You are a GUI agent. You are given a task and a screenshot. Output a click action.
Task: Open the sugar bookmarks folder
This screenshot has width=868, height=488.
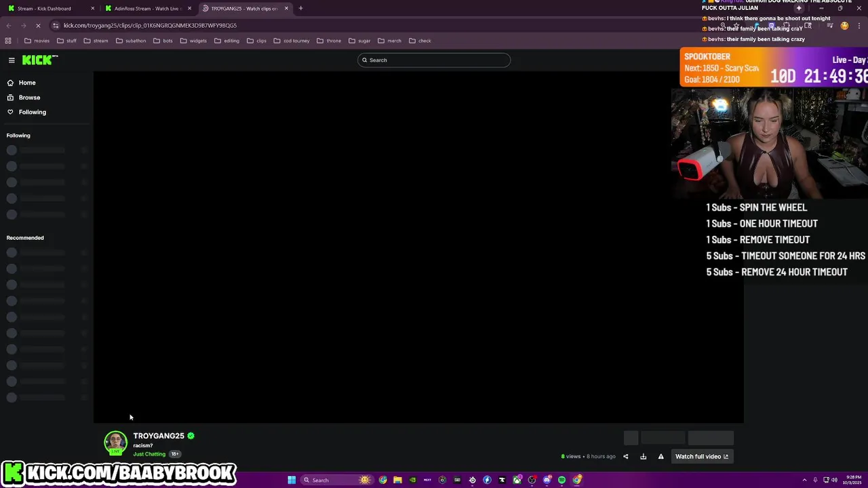(x=359, y=41)
